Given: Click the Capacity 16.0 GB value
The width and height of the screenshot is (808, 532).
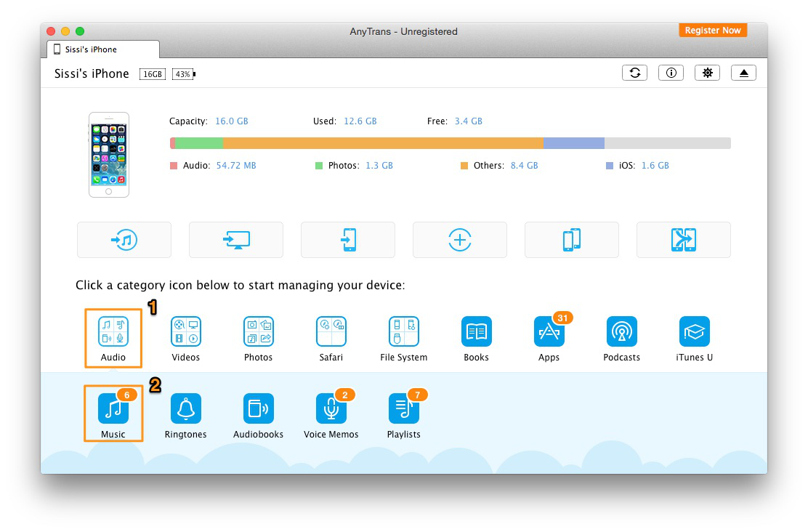Looking at the screenshot, I should (231, 121).
